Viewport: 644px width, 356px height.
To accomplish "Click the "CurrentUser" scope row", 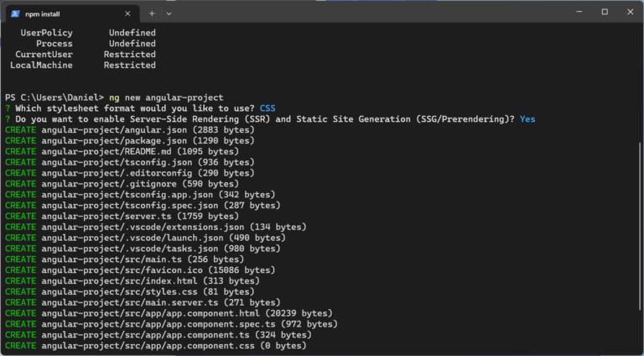I will [x=86, y=55].
